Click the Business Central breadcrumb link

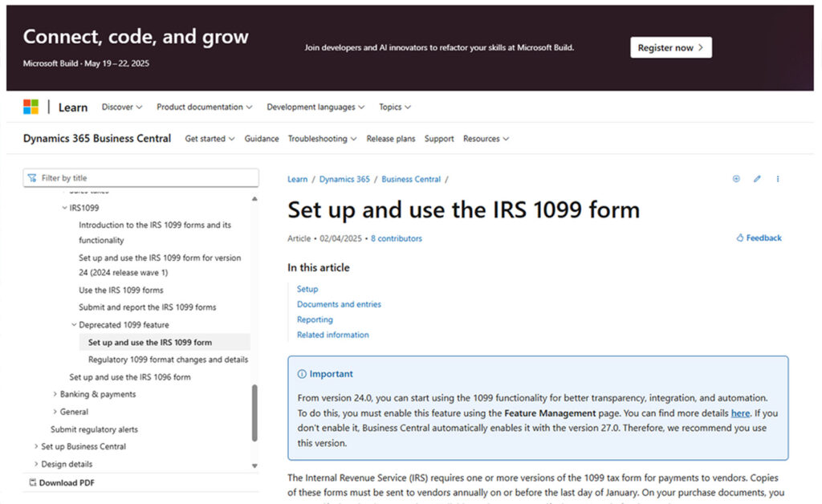[411, 179]
